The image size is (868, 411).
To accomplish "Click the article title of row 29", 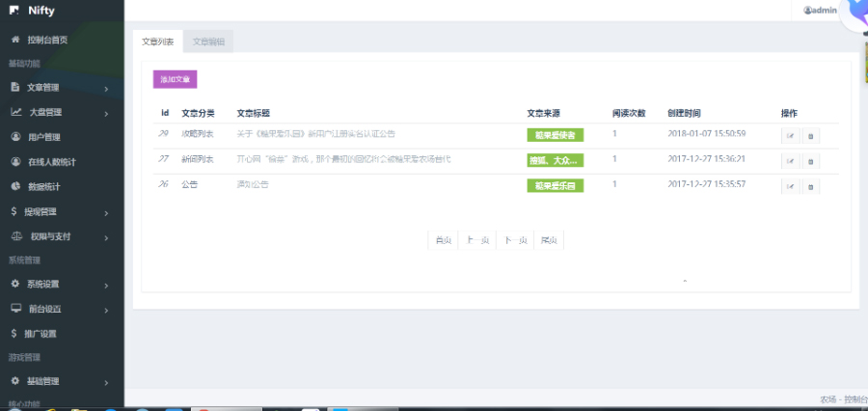I will click(315, 134).
